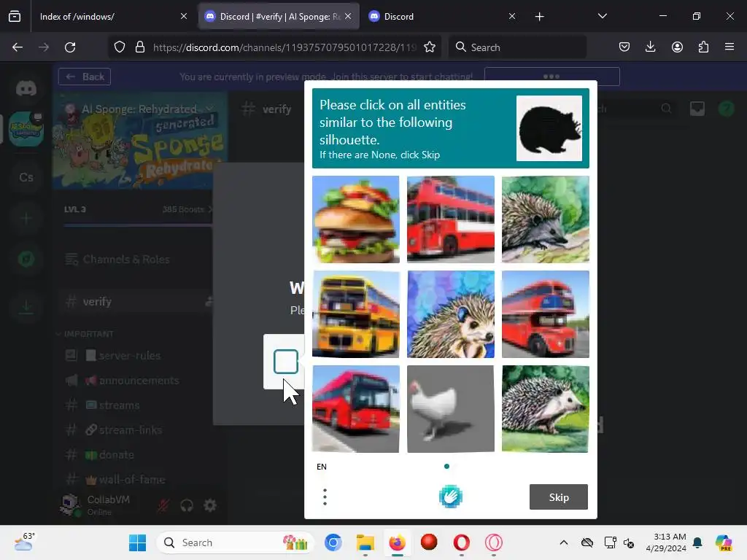Image resolution: width=747 pixels, height=560 pixels.
Task: Check the captcha verification checkbox
Action: click(286, 362)
